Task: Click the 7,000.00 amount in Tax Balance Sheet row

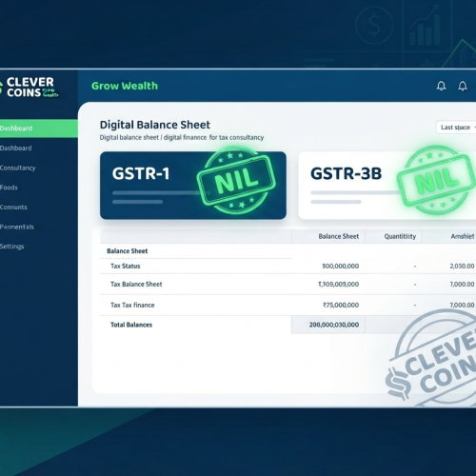Action: pyautogui.click(x=462, y=284)
